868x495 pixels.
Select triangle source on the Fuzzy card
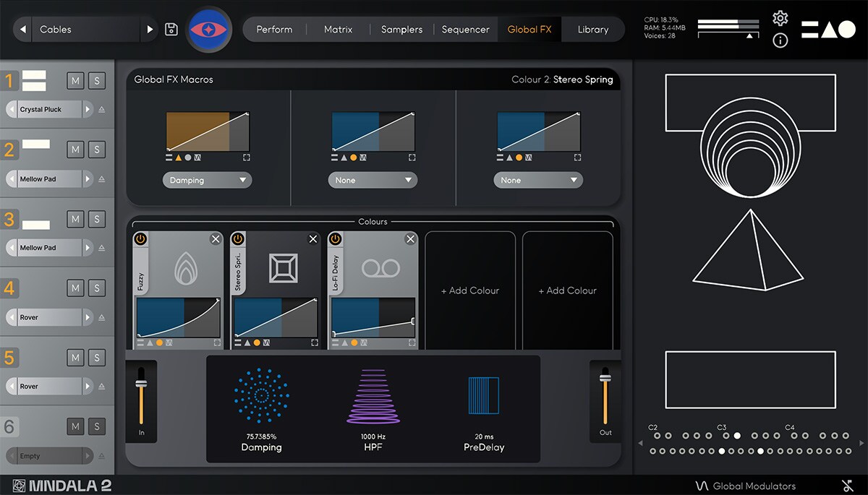(150, 343)
